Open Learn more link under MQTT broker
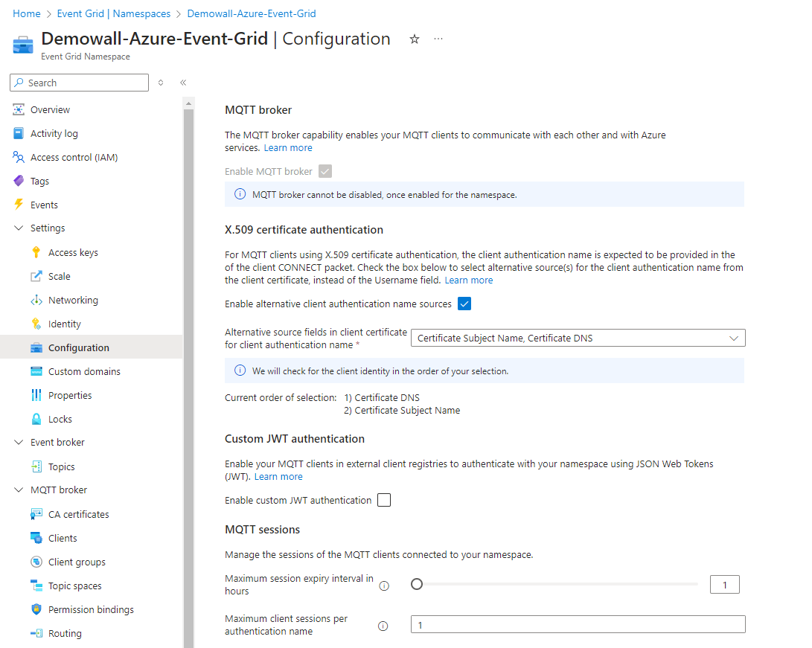 pyautogui.click(x=288, y=148)
